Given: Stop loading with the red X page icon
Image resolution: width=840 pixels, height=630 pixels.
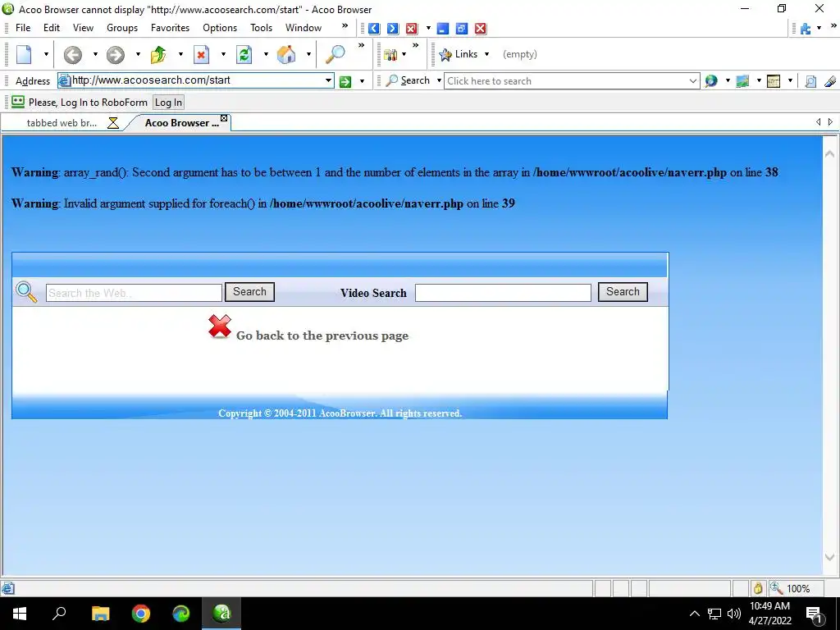Looking at the screenshot, I should 202,54.
